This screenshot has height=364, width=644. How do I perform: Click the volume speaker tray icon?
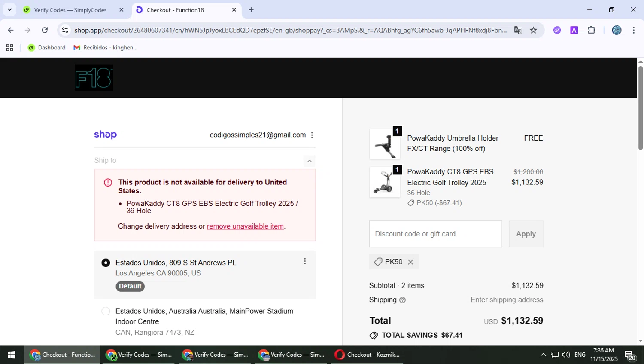[566, 355]
